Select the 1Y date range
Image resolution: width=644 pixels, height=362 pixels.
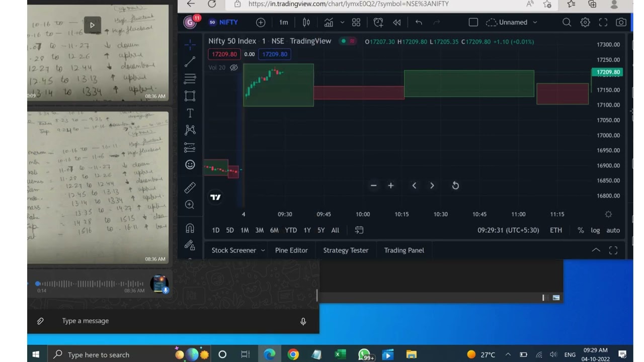click(x=307, y=230)
